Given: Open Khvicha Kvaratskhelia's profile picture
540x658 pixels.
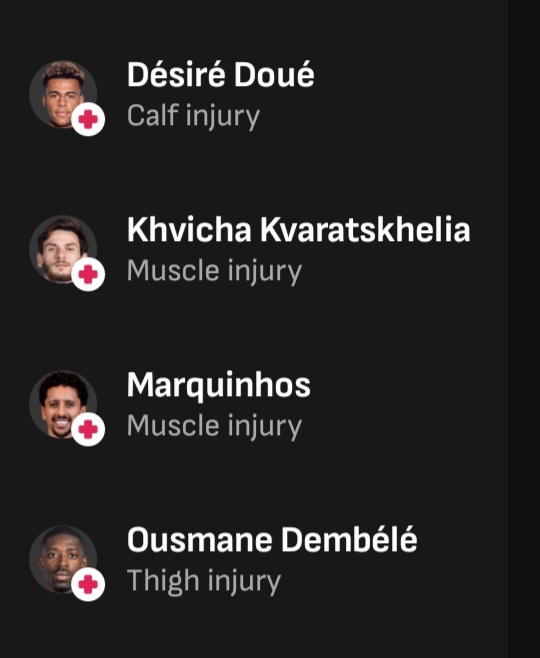Looking at the screenshot, I should point(63,249).
